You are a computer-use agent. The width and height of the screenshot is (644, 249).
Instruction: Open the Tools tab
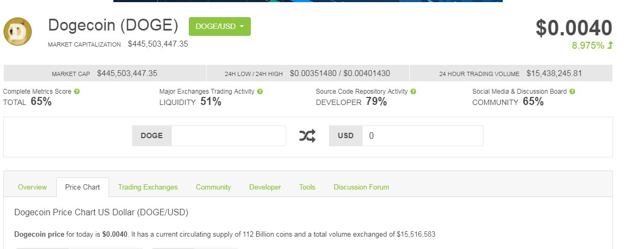(307, 187)
